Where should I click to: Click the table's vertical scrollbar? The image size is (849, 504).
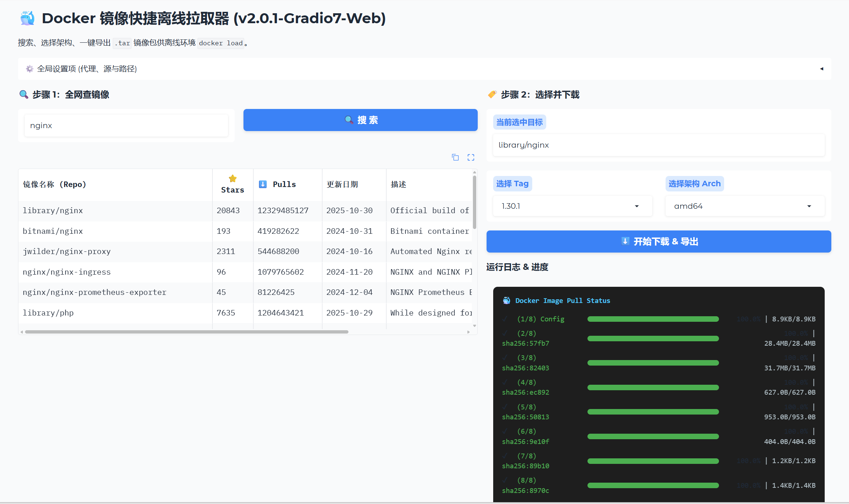point(474,202)
